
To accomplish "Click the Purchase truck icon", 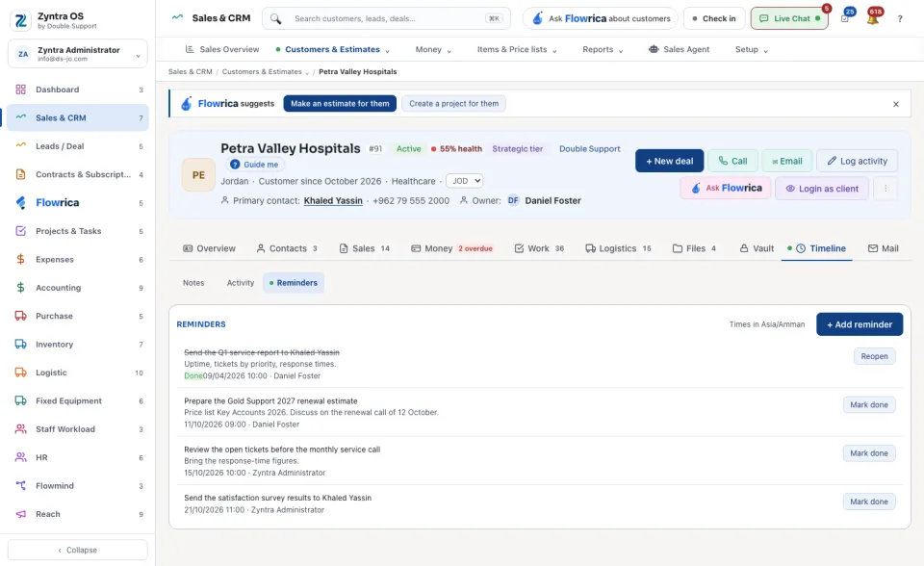I will (20, 316).
